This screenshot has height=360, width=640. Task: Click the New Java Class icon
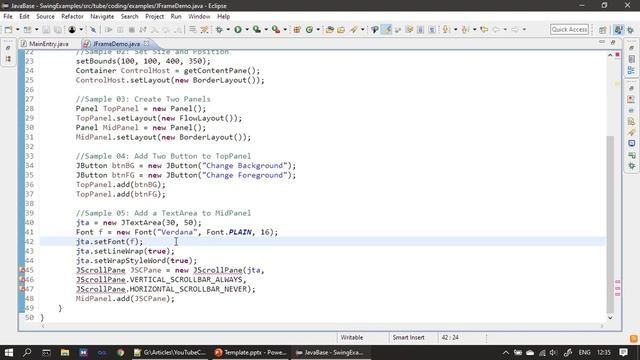[x=309, y=29]
